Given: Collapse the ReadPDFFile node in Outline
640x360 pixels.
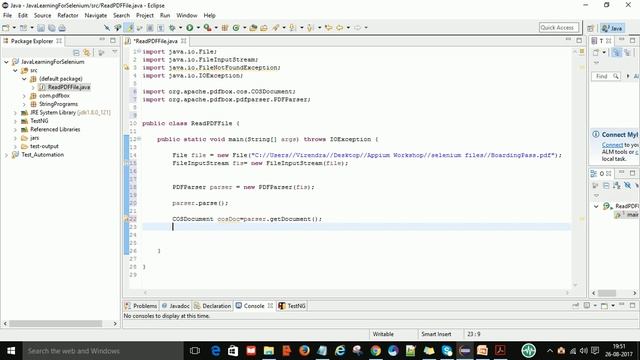Looking at the screenshot, I should pyautogui.click(x=596, y=206).
